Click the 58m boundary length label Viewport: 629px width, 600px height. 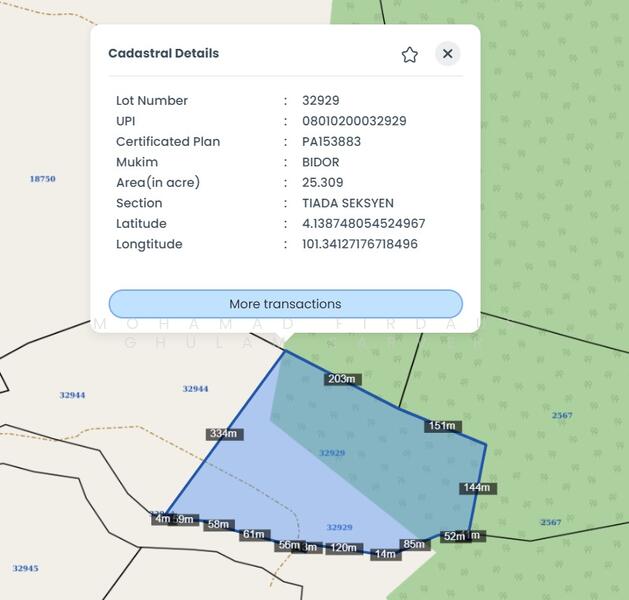tap(218, 525)
